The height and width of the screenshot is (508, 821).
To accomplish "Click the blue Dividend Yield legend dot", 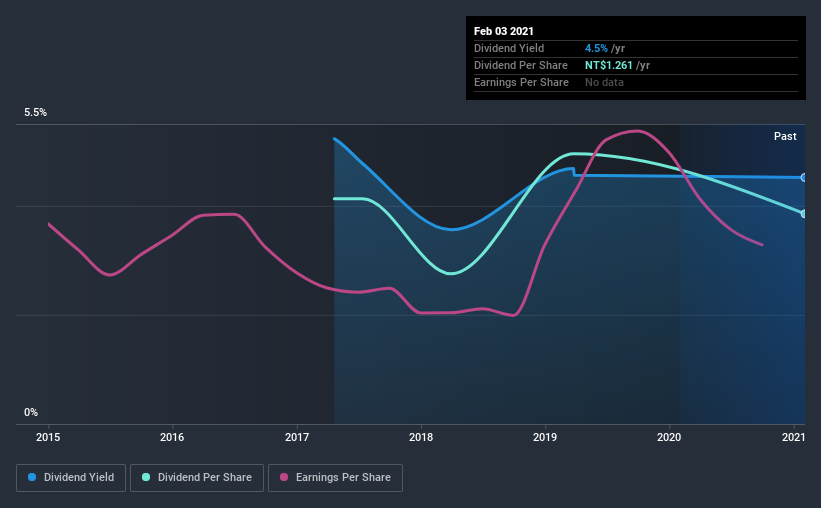I will [32, 477].
